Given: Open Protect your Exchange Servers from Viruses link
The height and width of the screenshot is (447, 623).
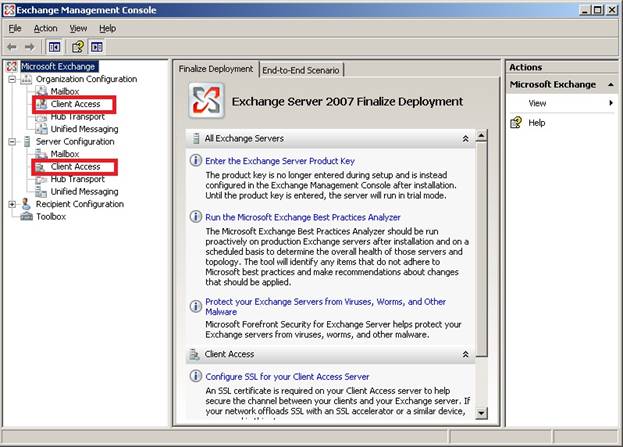Looking at the screenshot, I should 325,306.
